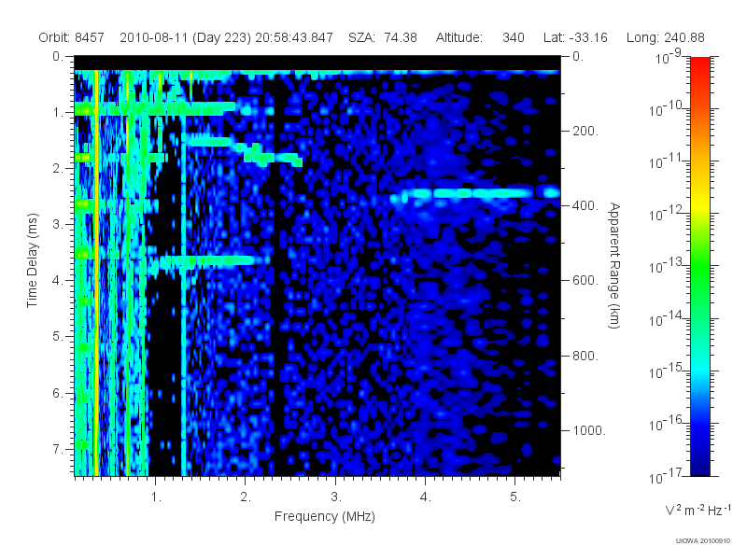Screen dimensions: 747x560
Task: Click the V² m⁻² Hz⁻¹ units label
Action: tap(698, 510)
